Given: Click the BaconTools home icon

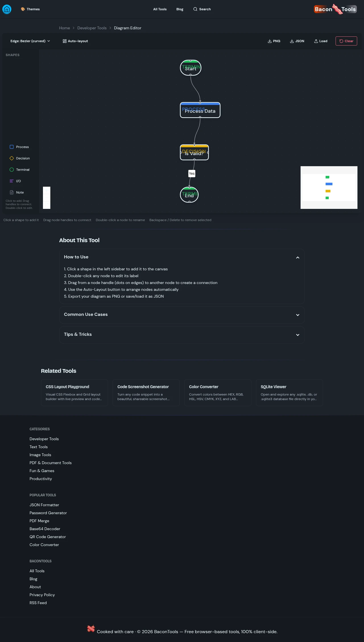Looking at the screenshot, I should click(7, 9).
